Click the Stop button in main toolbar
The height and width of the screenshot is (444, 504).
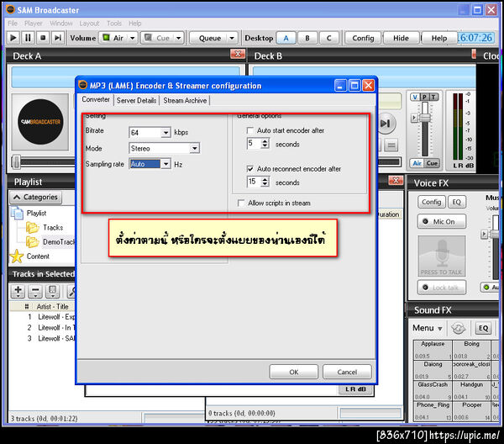(43, 38)
